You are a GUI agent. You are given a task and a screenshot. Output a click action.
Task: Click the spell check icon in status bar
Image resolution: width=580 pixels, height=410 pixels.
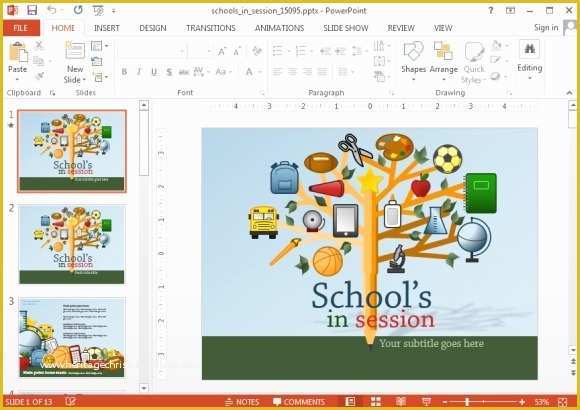(70, 401)
